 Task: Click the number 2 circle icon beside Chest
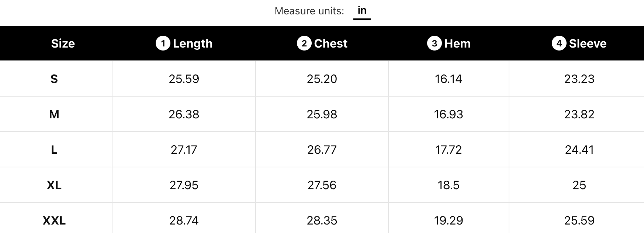[x=304, y=43]
